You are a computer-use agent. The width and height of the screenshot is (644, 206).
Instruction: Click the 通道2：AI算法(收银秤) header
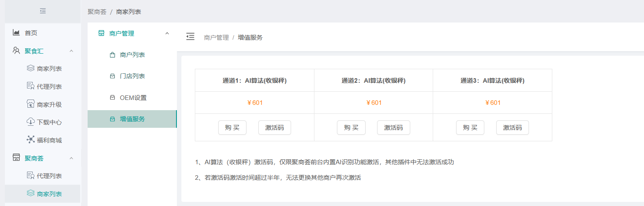(373, 81)
